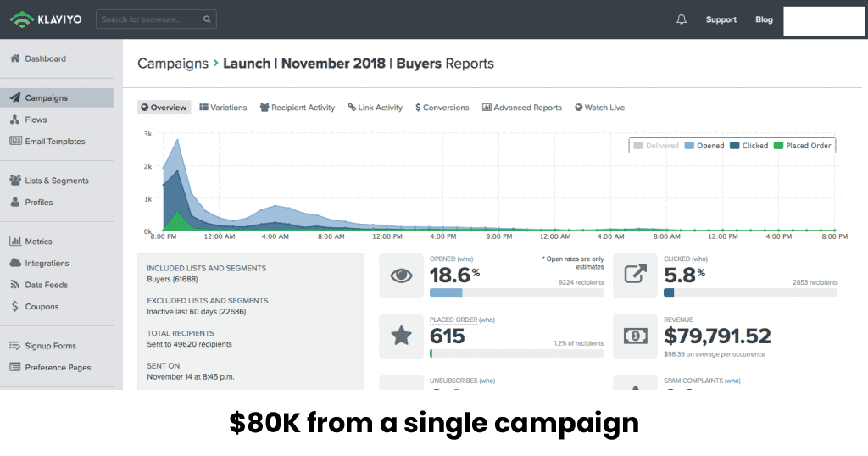
Task: Click the Clicked rate progress bar
Action: tap(751, 292)
